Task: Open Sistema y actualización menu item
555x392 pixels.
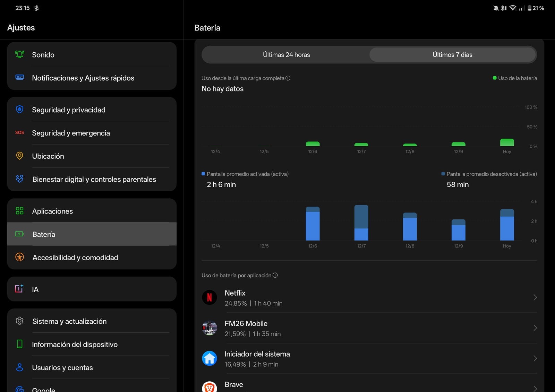Action: (x=69, y=321)
